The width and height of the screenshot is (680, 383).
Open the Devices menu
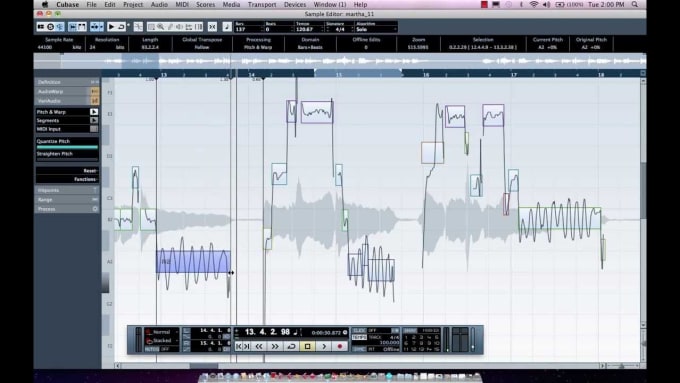295,4
